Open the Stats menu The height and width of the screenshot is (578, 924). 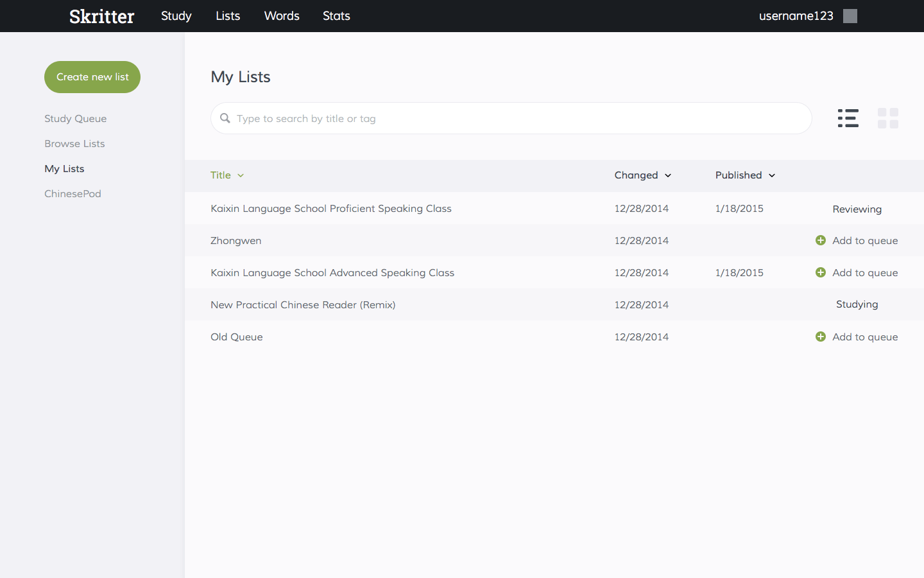pyautogui.click(x=336, y=16)
